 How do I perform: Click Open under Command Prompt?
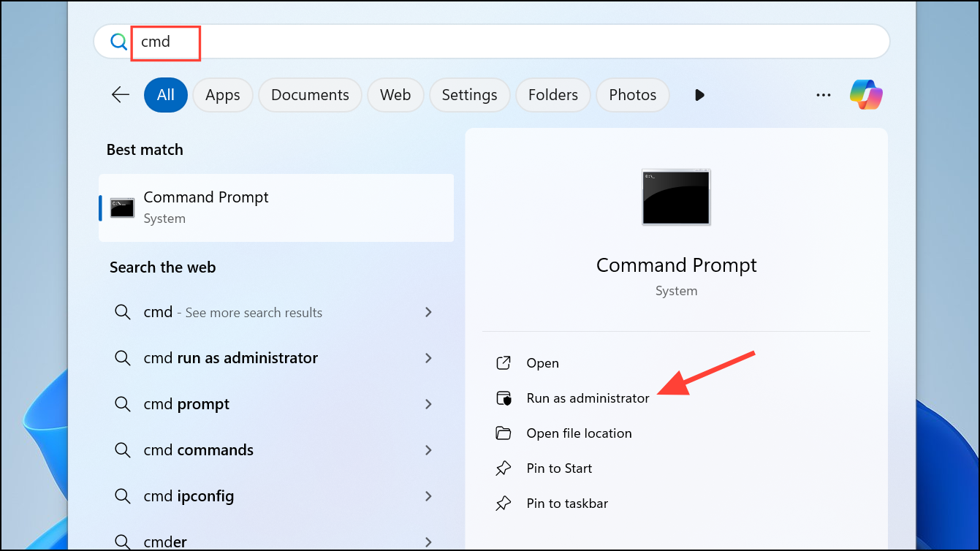pos(543,362)
